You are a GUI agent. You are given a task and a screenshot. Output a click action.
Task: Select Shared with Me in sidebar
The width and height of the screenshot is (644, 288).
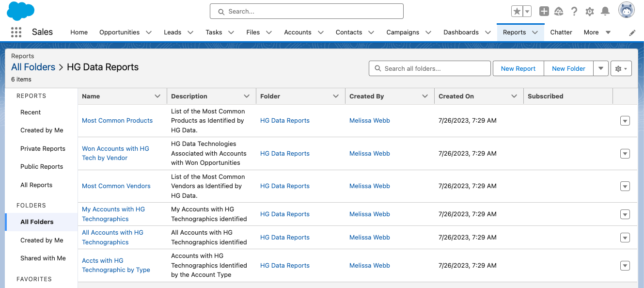tap(43, 258)
